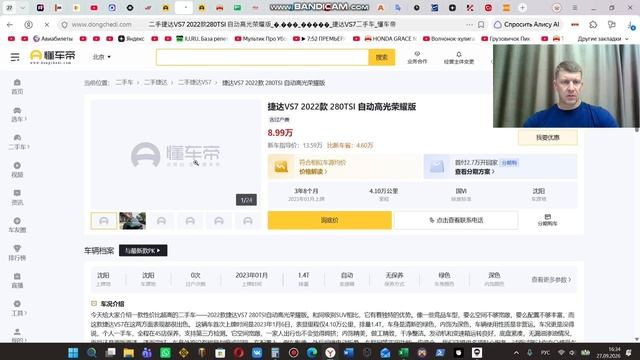Click the main car image placeholder
640x360 pixels.
click(176, 155)
